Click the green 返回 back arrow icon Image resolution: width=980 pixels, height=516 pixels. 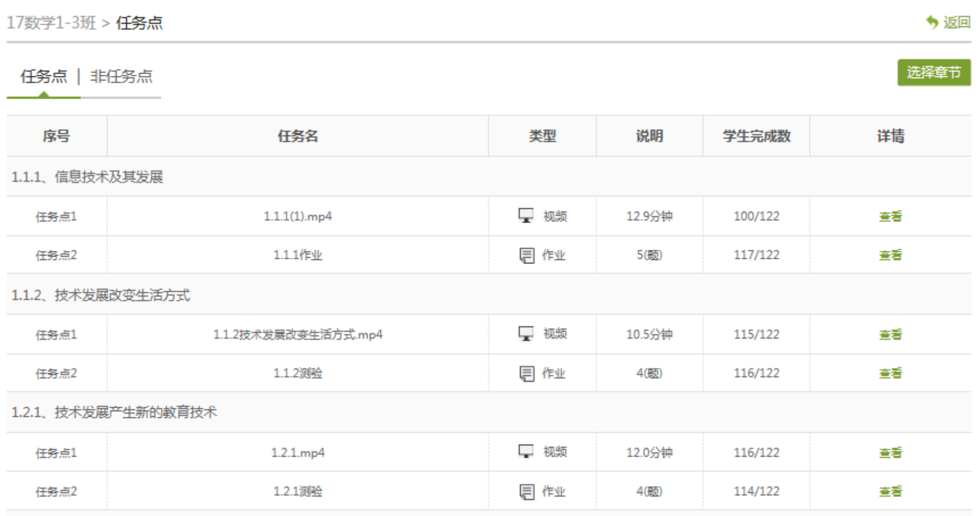pyautogui.click(x=932, y=22)
